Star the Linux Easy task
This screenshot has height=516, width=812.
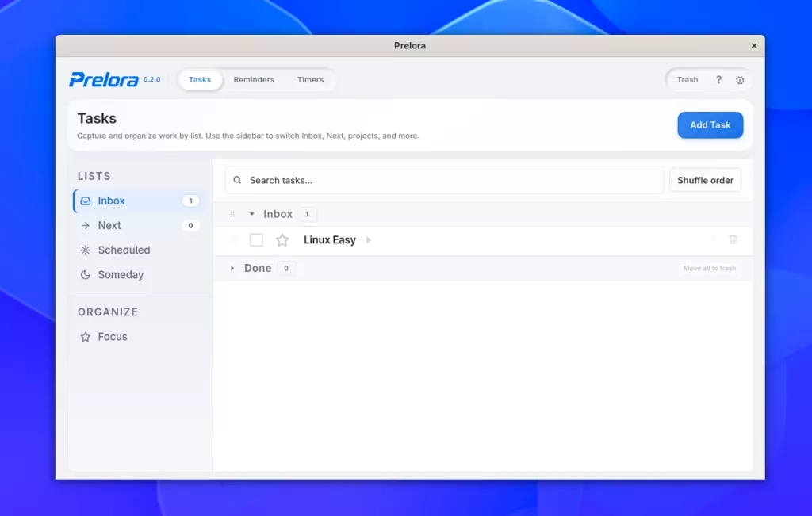tap(282, 240)
